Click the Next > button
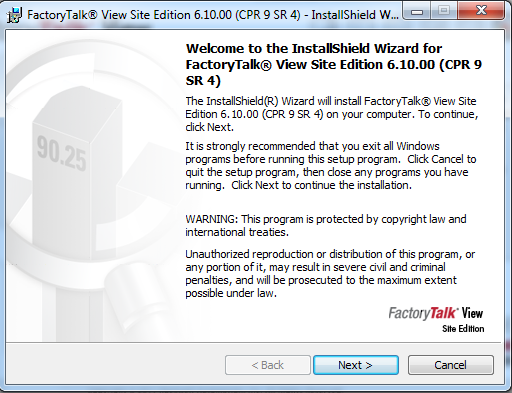 click(356, 365)
